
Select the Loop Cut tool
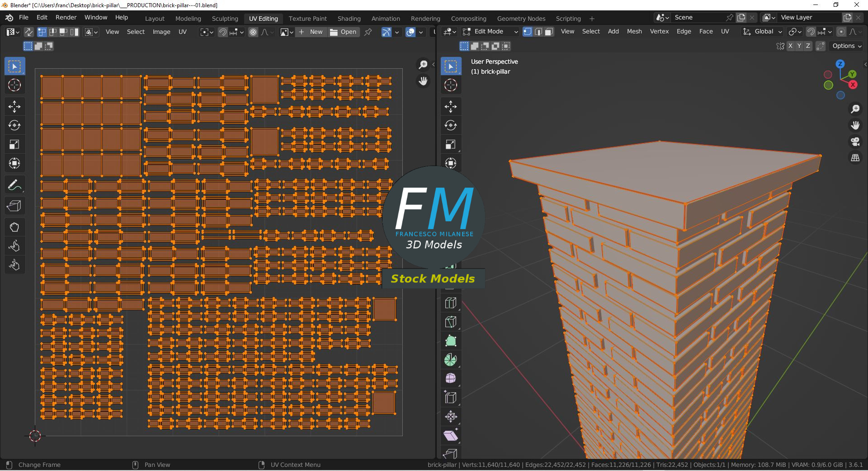[451, 303]
